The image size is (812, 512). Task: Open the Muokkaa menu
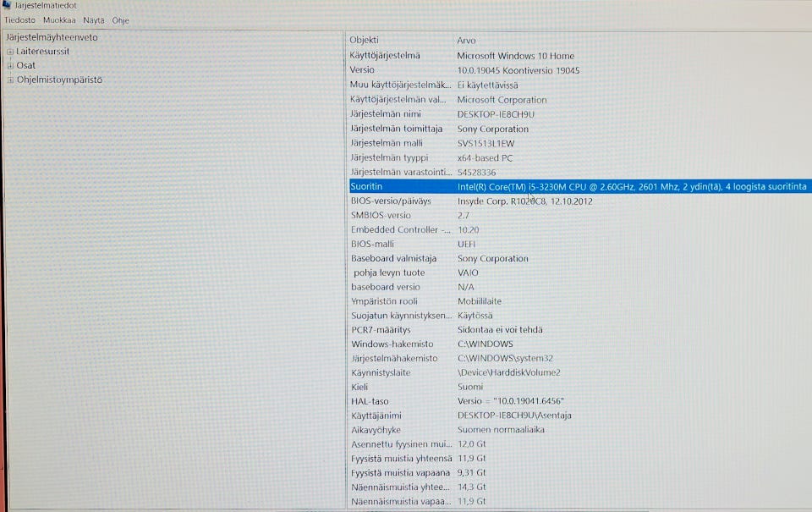[x=59, y=20]
